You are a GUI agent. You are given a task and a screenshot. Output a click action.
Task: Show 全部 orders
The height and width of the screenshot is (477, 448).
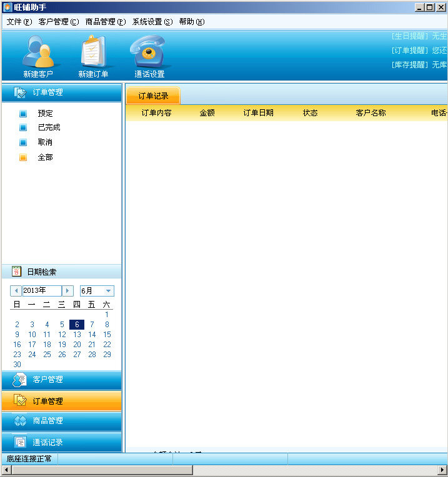tap(46, 157)
